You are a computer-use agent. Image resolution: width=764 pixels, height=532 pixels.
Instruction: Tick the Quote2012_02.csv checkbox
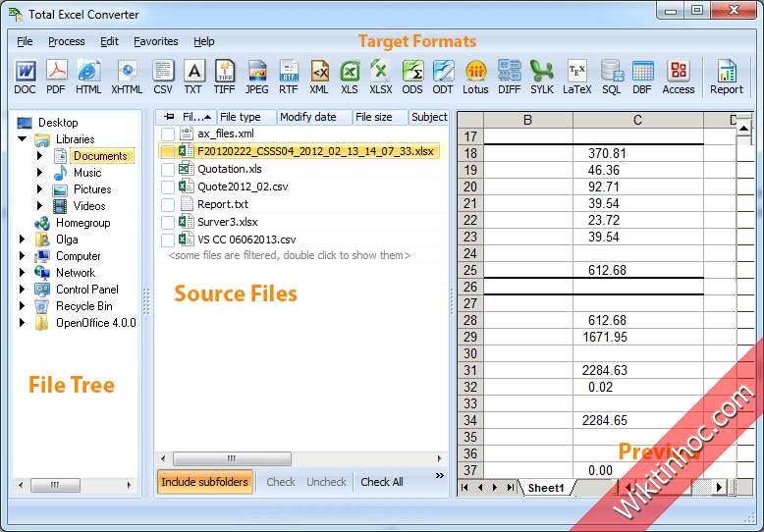[x=168, y=187]
